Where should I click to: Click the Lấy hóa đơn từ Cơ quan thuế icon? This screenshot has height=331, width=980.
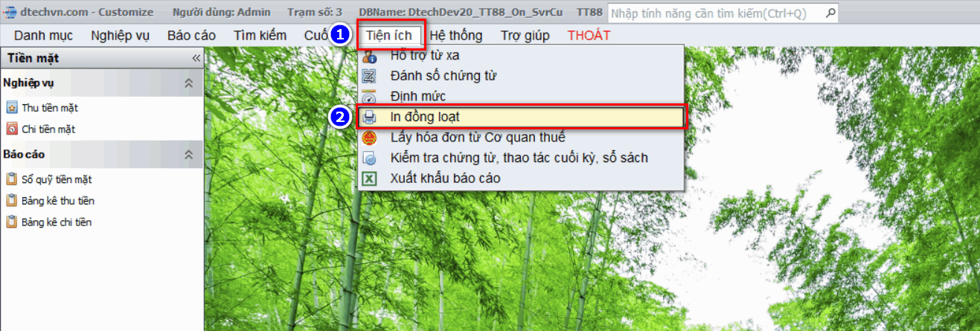[369, 138]
